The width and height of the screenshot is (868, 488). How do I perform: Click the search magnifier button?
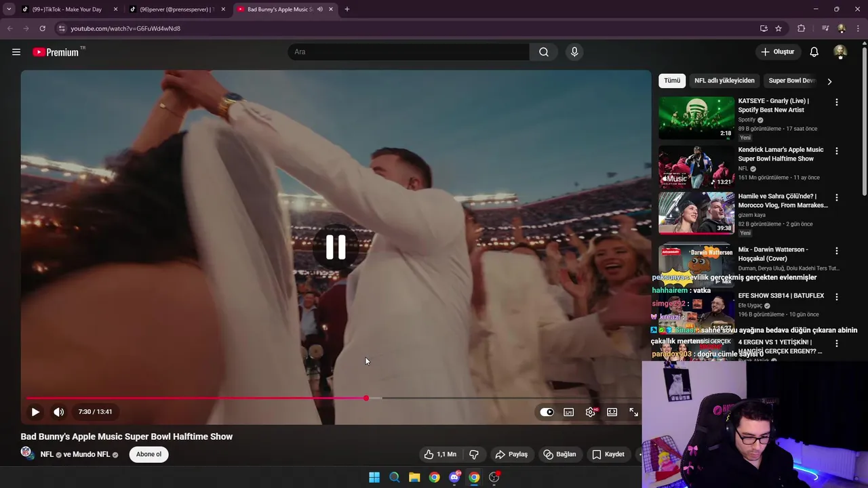(544, 52)
